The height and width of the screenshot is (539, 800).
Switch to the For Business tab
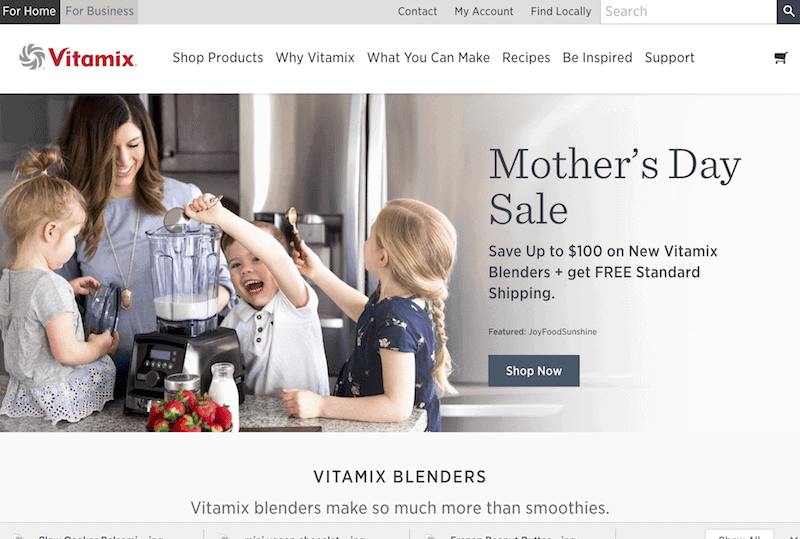click(x=99, y=11)
